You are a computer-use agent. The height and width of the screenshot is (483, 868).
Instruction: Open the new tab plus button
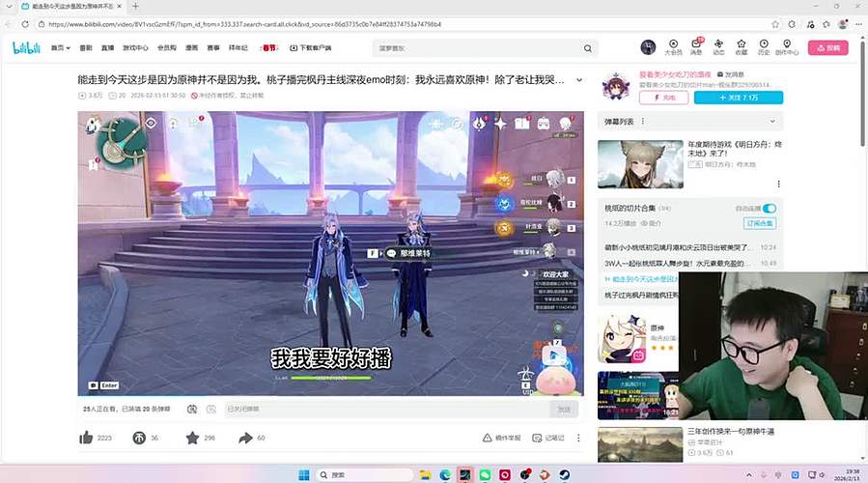click(x=135, y=6)
